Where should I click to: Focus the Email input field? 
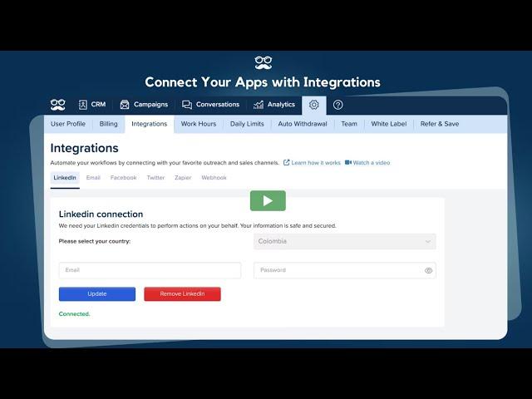[x=150, y=270]
